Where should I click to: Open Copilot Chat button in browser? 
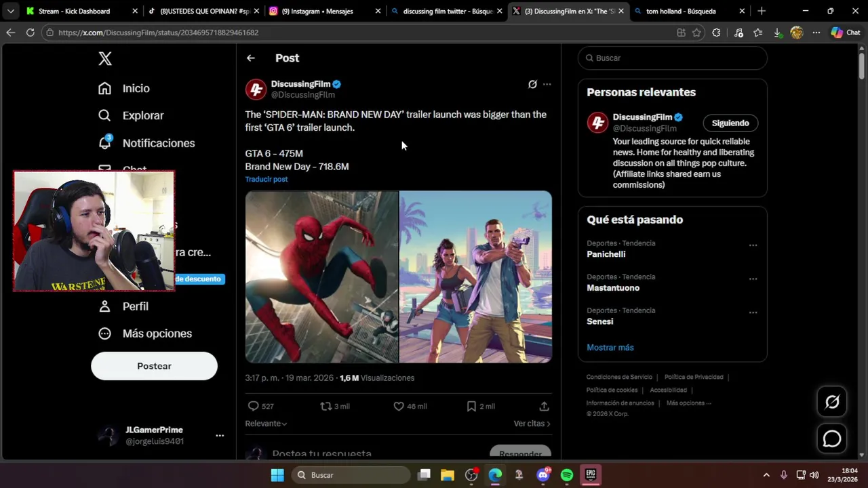tap(845, 33)
